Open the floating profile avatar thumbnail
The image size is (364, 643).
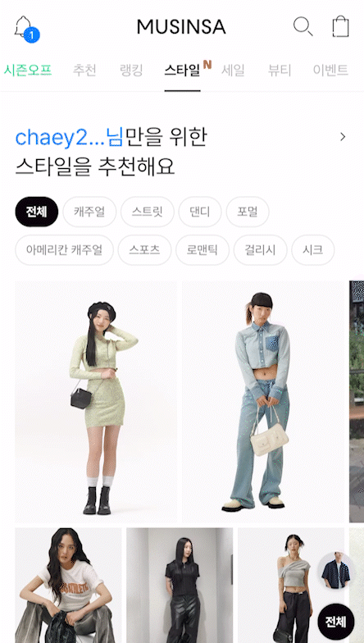[x=336, y=571]
